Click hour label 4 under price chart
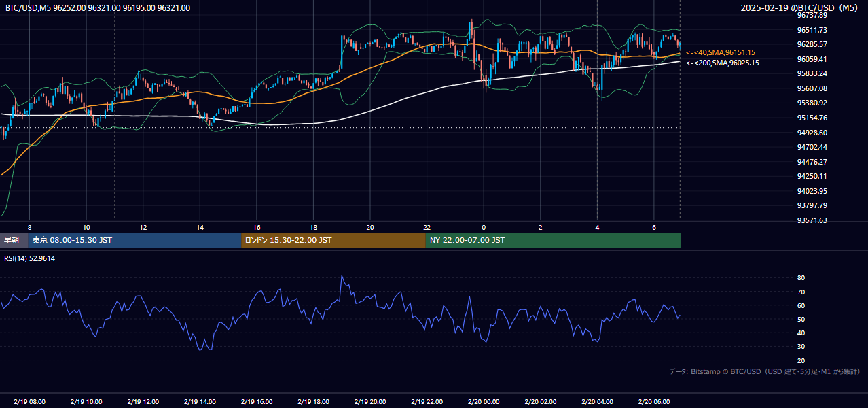This screenshot has width=868, height=408. (x=597, y=227)
